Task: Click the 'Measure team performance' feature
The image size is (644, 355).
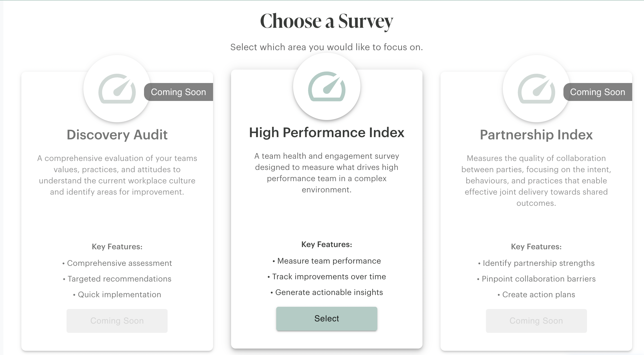Action: (327, 261)
